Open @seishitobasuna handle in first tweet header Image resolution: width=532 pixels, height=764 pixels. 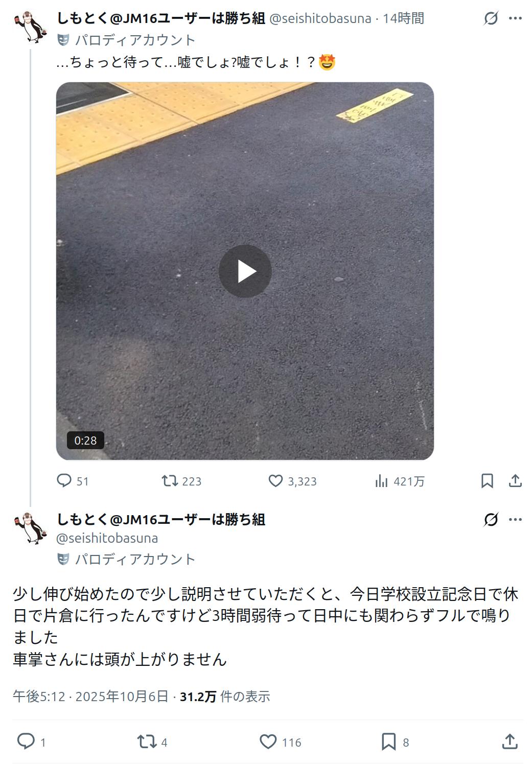pyautogui.click(x=320, y=18)
